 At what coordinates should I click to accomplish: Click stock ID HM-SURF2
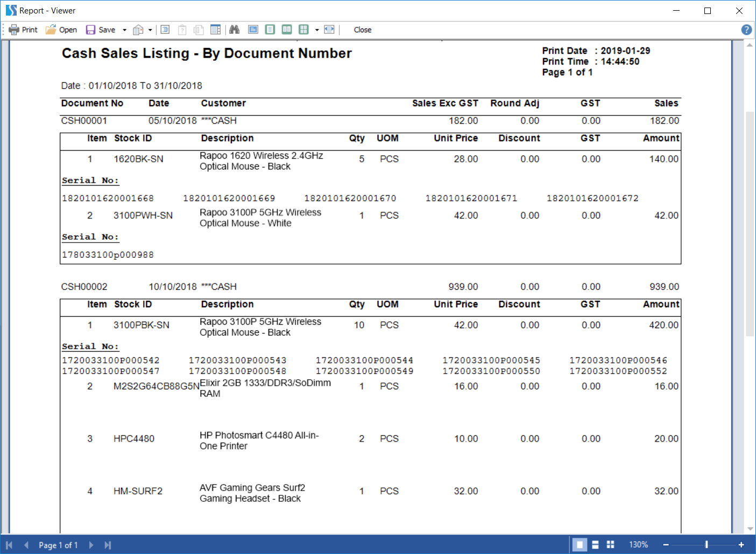coord(138,491)
